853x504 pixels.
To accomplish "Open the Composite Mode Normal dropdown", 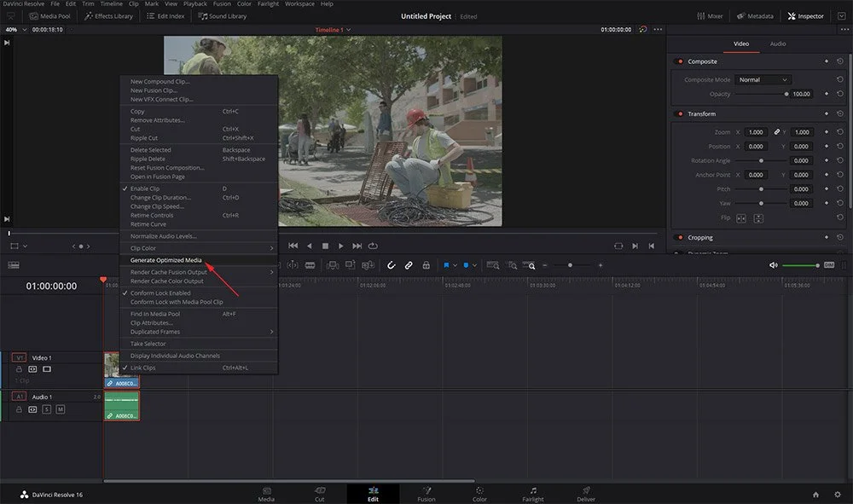I will [x=763, y=79].
